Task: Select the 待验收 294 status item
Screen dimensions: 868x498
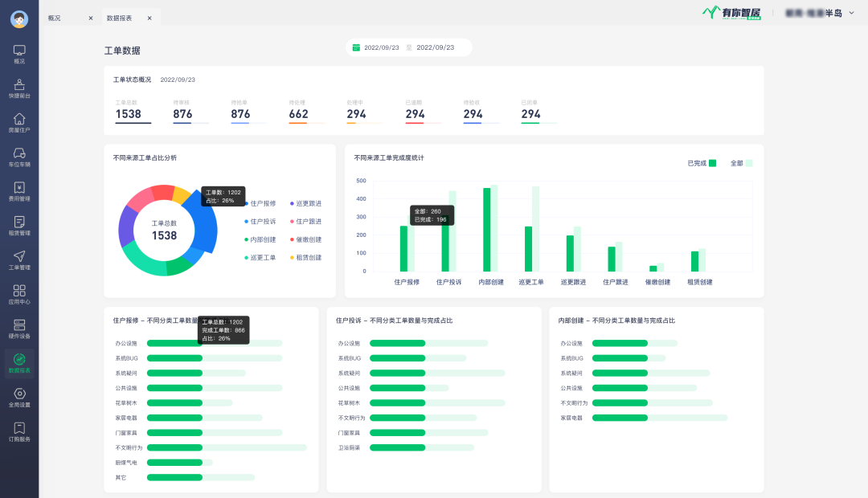Action: point(481,111)
